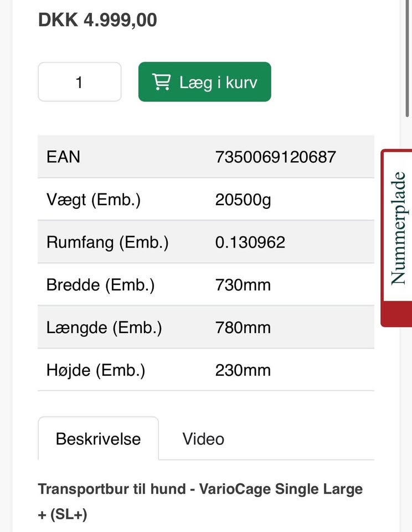Select the EAN number 7350069120687
The height and width of the screenshot is (532, 412).
click(x=275, y=157)
